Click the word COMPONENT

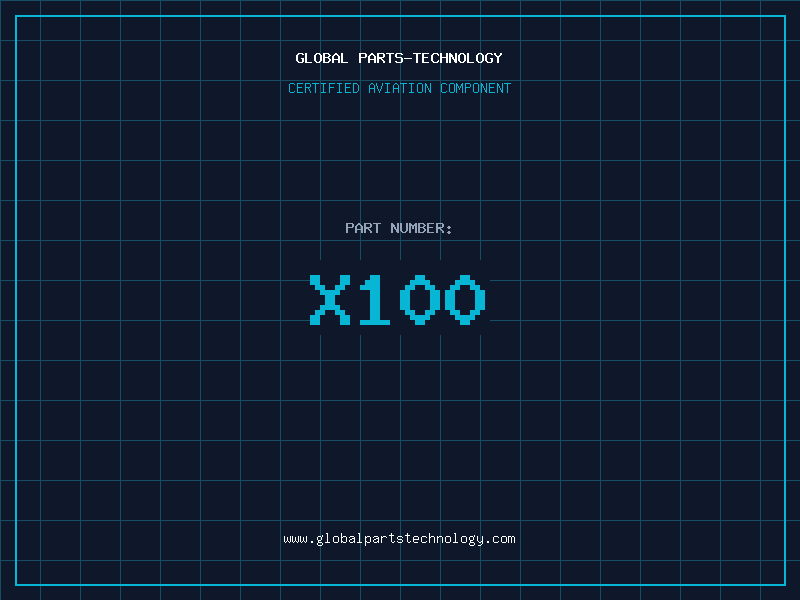476,88
